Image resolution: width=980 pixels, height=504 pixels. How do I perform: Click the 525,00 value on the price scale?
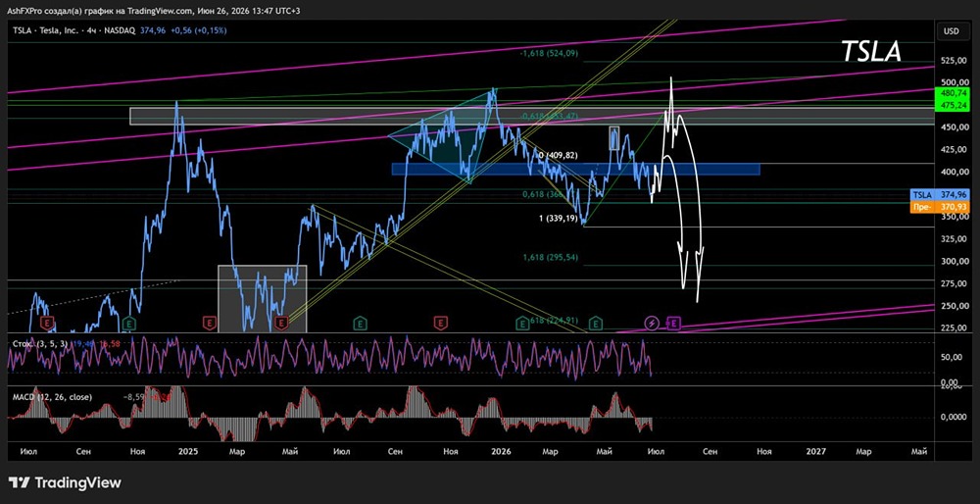tap(954, 61)
